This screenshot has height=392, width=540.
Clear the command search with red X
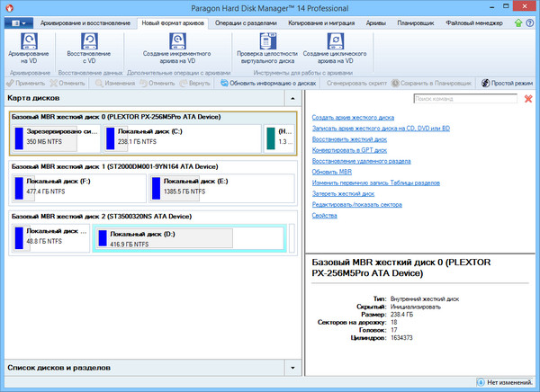tap(528, 99)
